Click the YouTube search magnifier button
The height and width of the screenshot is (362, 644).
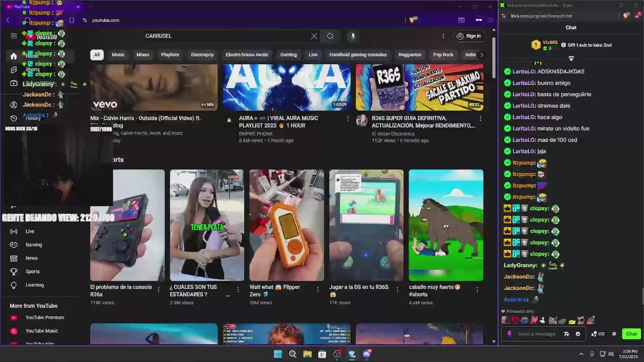coord(330,36)
